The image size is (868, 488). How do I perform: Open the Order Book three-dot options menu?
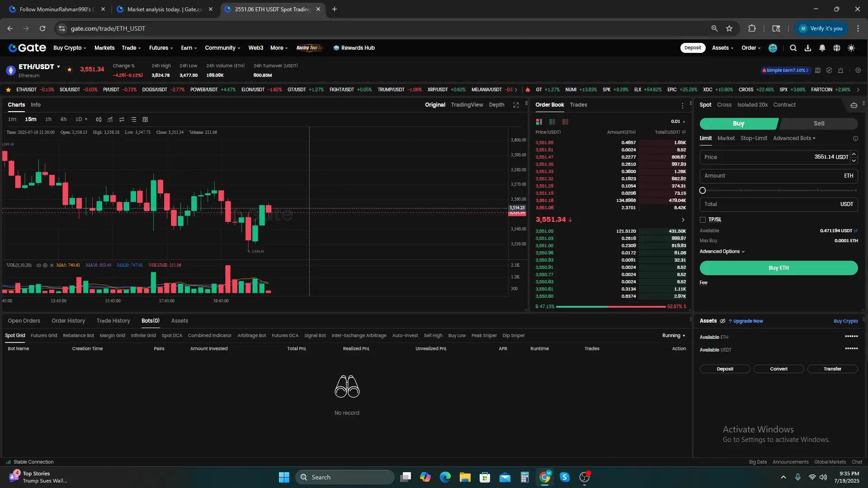[x=683, y=105]
